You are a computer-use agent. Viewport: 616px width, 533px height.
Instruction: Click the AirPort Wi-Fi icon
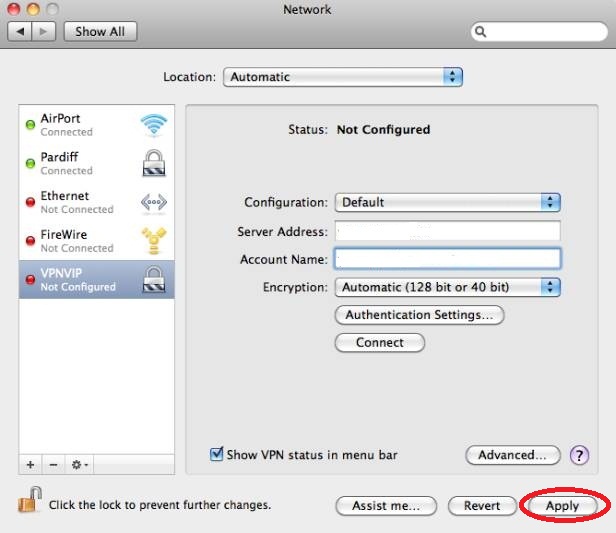coord(153,125)
